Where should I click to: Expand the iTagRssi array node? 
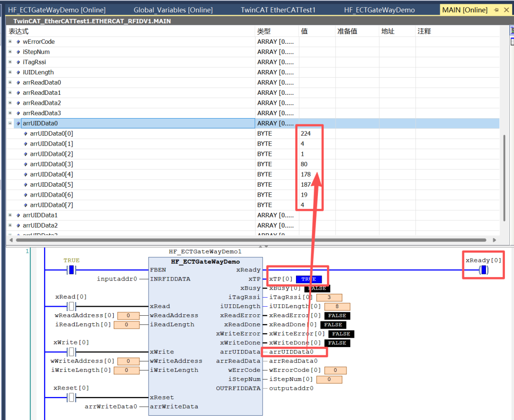coord(10,62)
